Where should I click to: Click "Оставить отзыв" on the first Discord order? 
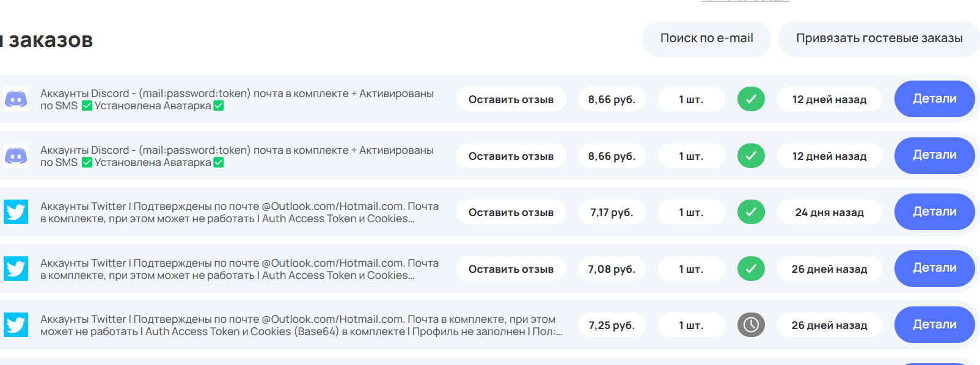[511, 99]
